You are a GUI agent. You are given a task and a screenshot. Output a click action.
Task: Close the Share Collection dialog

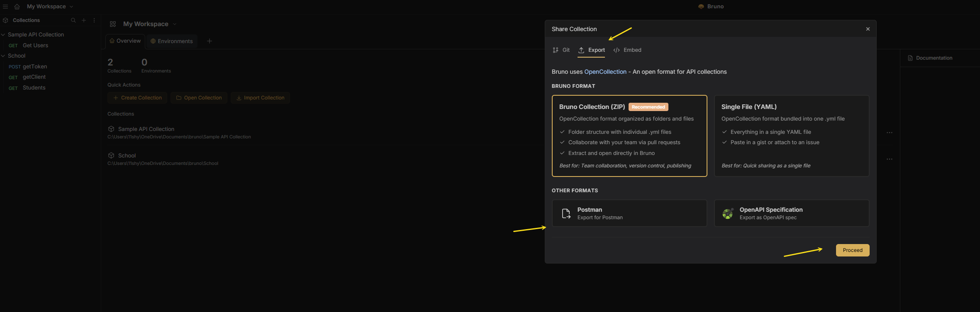point(868,29)
